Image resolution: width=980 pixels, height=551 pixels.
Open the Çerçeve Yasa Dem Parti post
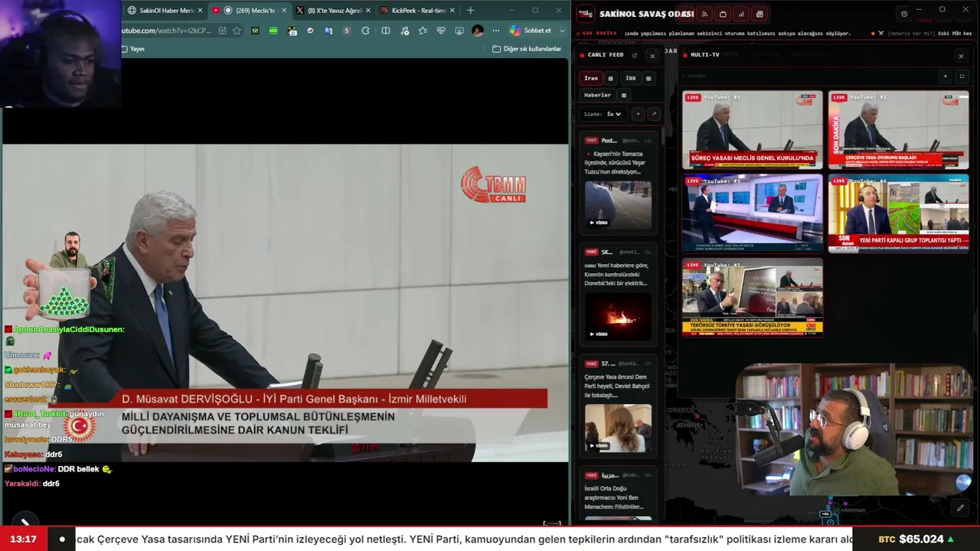(618, 406)
